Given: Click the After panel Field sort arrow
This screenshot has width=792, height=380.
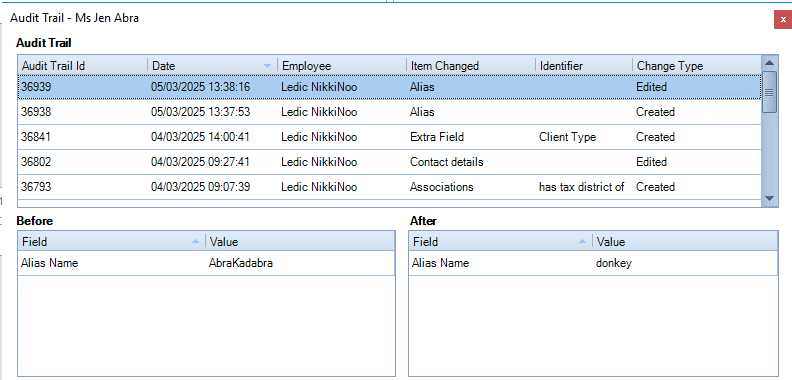Looking at the screenshot, I should coord(582,242).
